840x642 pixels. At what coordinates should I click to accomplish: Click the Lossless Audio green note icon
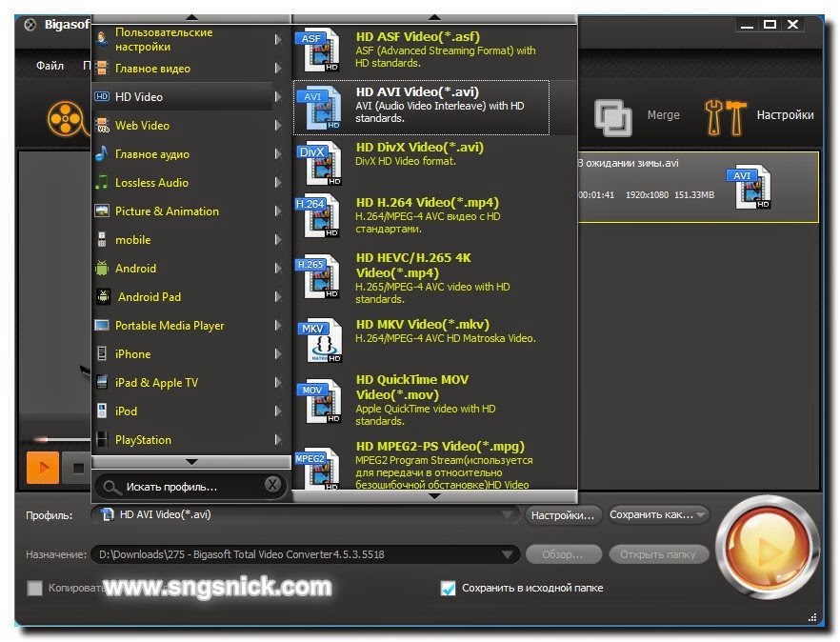pyautogui.click(x=102, y=182)
